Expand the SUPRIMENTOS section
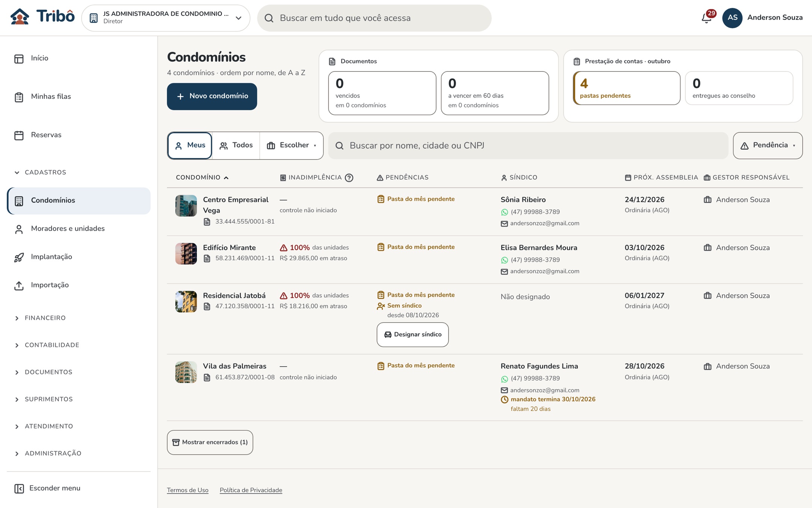This screenshot has width=812, height=508. (x=43, y=399)
